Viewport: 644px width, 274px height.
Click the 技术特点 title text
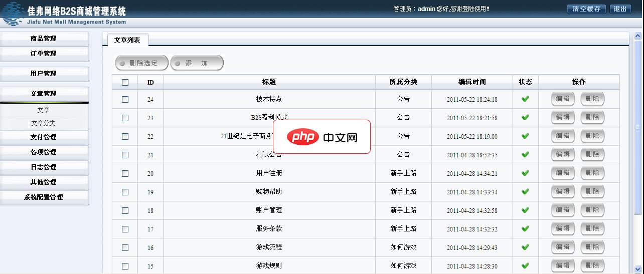(x=269, y=99)
